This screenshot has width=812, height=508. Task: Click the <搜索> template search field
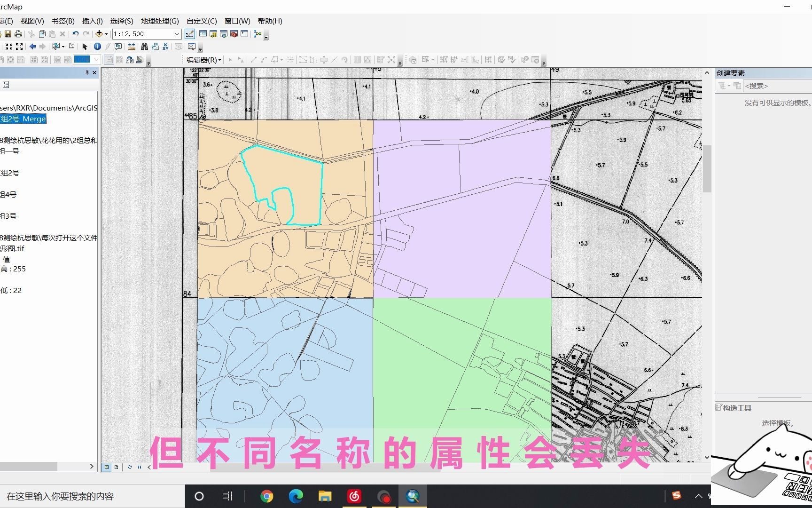[x=778, y=86]
